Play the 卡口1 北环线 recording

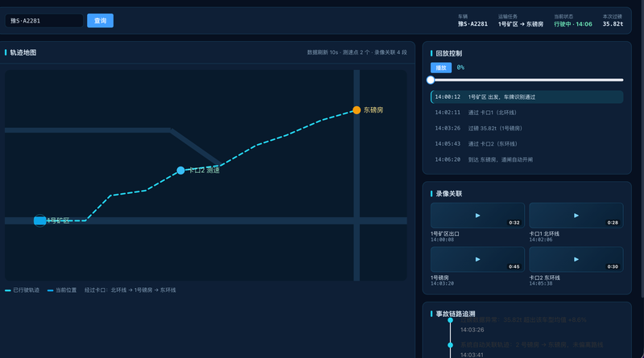(x=576, y=216)
